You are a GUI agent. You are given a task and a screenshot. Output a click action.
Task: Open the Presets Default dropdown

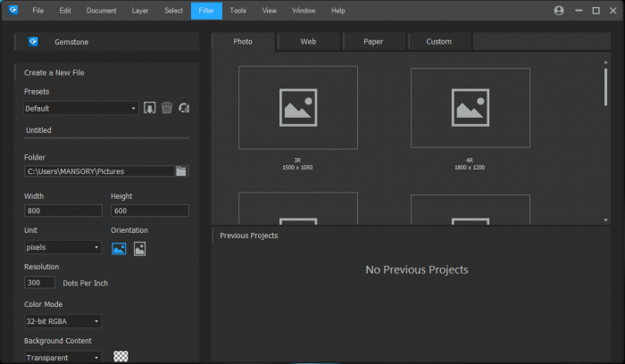[x=81, y=108]
